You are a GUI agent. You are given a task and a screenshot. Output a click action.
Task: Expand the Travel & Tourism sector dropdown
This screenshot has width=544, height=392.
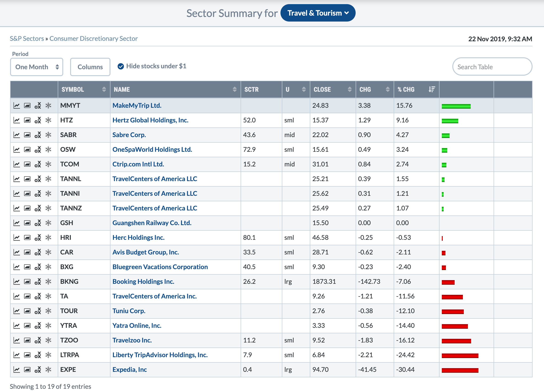318,13
